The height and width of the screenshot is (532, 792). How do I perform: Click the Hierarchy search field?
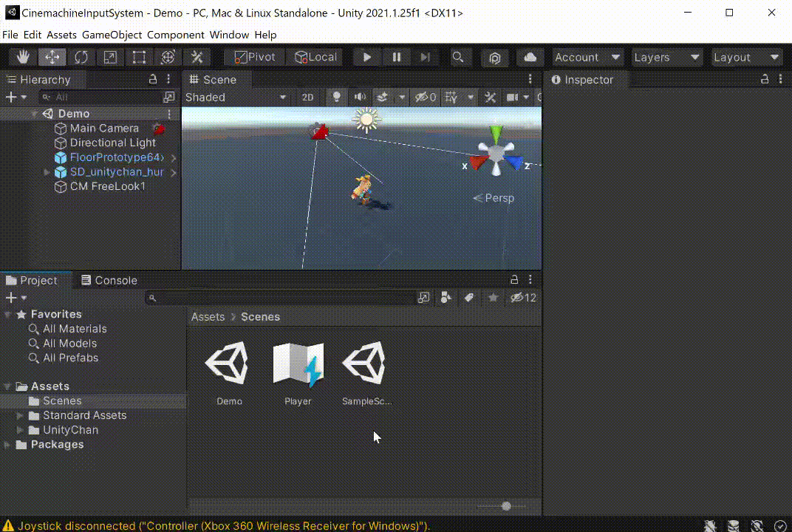[x=100, y=97]
